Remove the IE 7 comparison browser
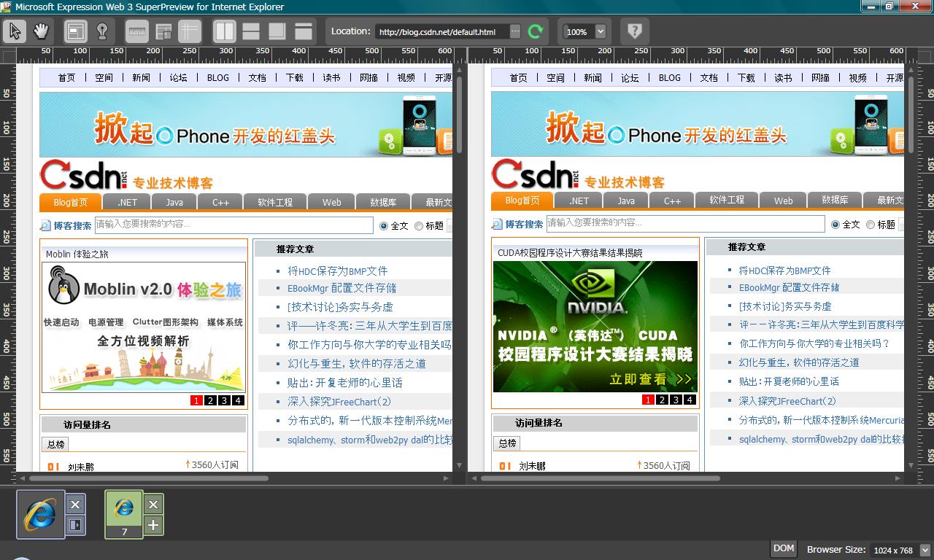This screenshot has width=934, height=560. [153, 505]
